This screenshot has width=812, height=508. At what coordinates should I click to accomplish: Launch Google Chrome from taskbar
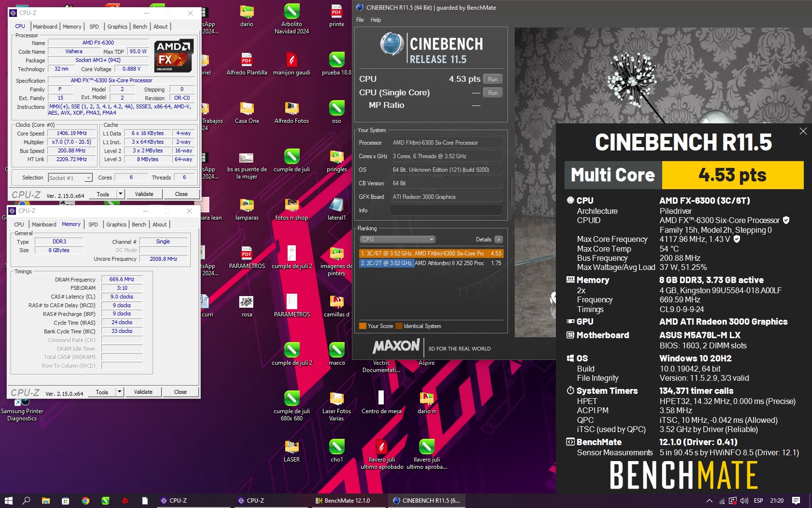point(86,501)
